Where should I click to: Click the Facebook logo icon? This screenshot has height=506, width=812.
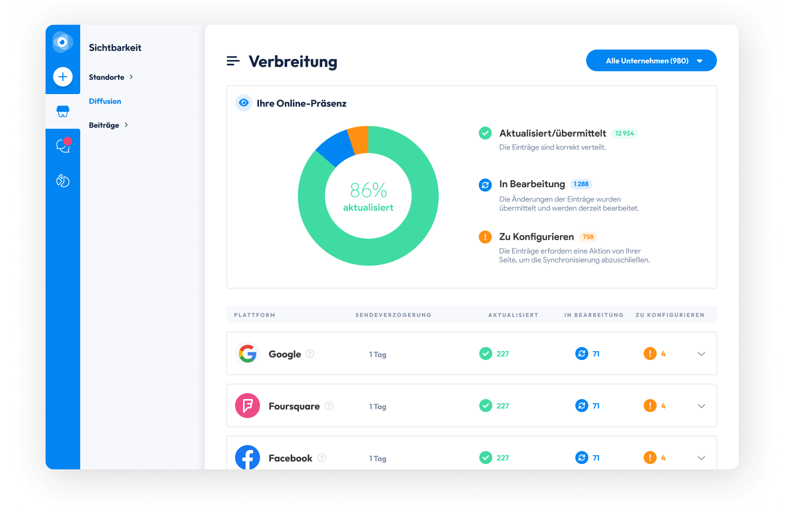tap(248, 457)
